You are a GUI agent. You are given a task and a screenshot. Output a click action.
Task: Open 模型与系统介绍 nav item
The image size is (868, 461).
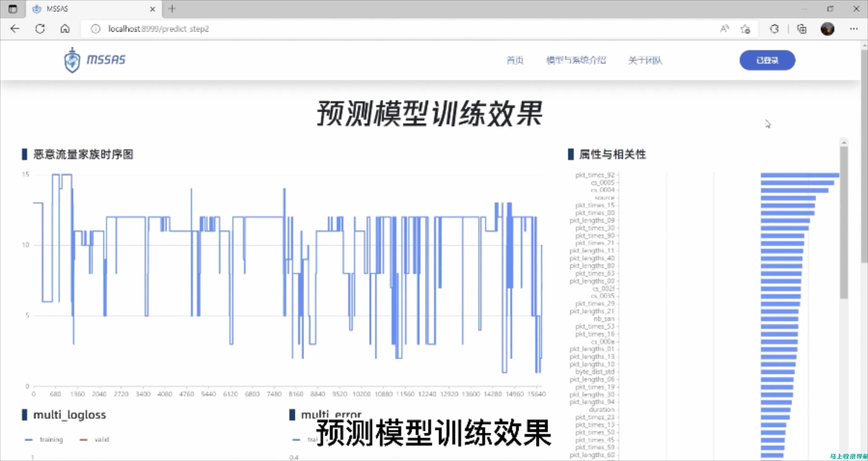(576, 60)
